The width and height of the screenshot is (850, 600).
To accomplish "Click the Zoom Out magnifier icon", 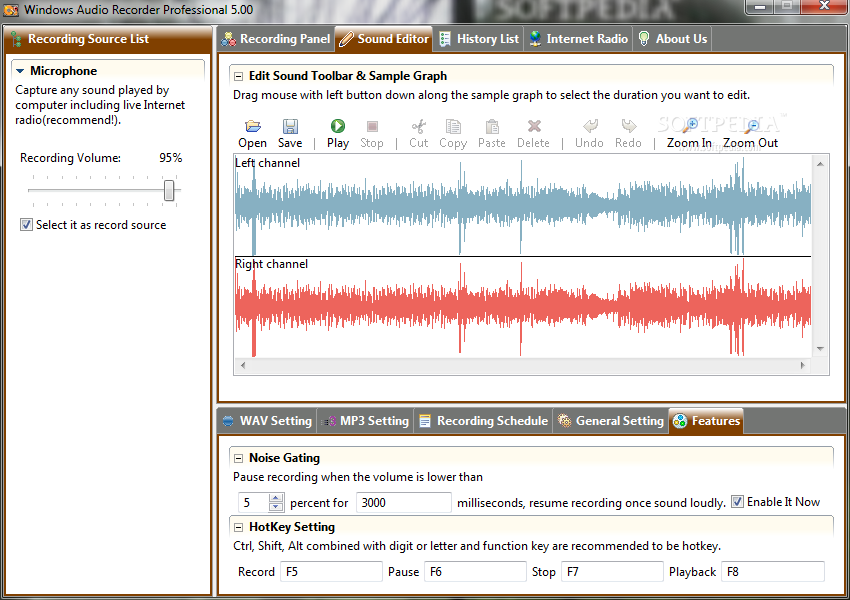I will click(751, 126).
